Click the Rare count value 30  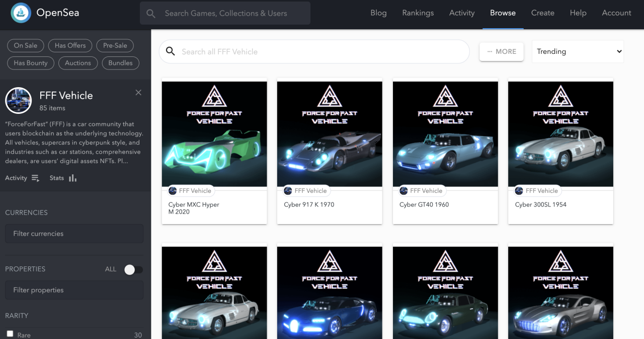coord(138,335)
